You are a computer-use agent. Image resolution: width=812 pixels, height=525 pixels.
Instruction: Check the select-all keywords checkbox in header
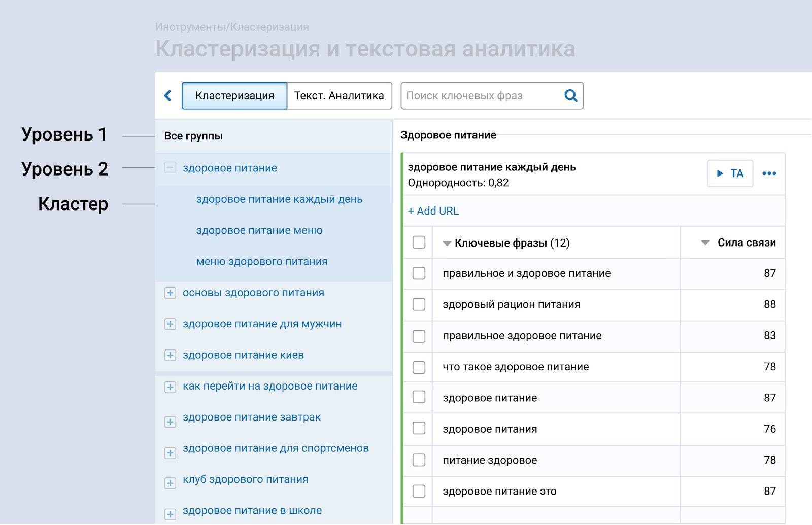pyautogui.click(x=419, y=242)
